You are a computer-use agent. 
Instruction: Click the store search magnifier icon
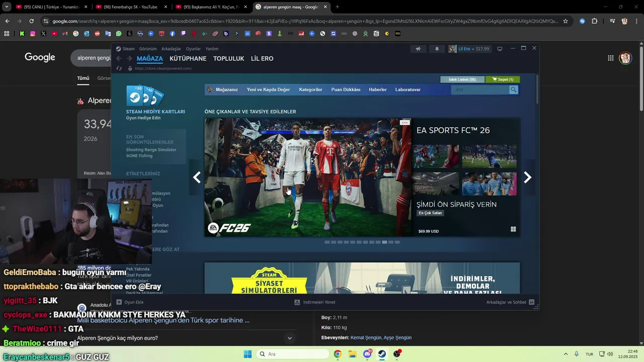click(514, 89)
